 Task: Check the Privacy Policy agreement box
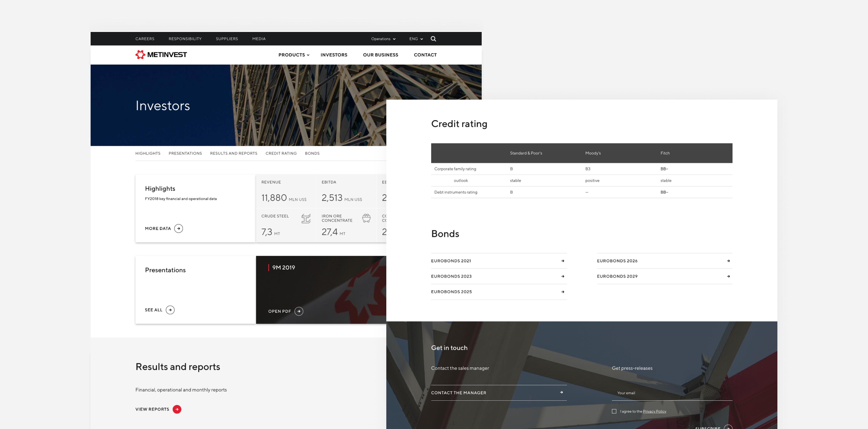tap(614, 411)
